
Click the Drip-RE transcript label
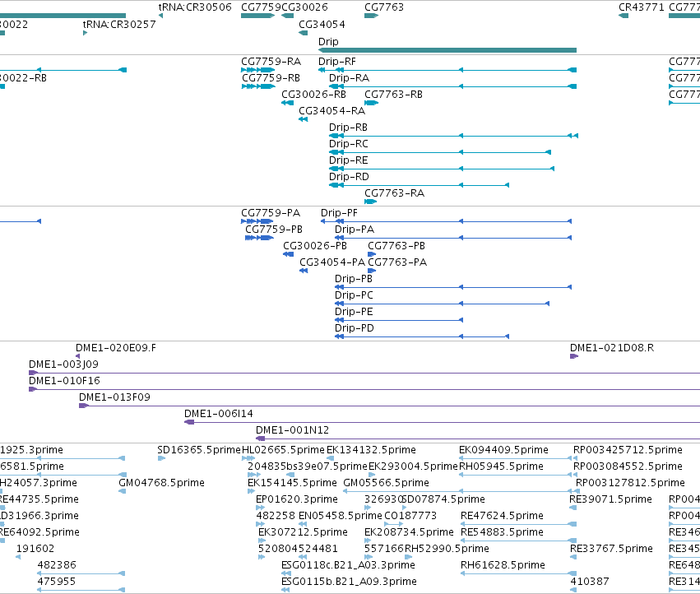349,160
